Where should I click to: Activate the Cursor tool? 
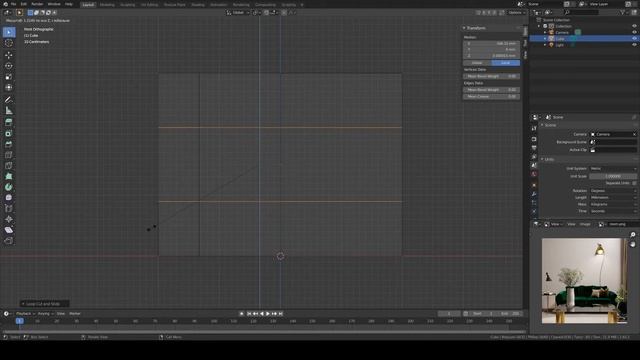tap(9, 43)
